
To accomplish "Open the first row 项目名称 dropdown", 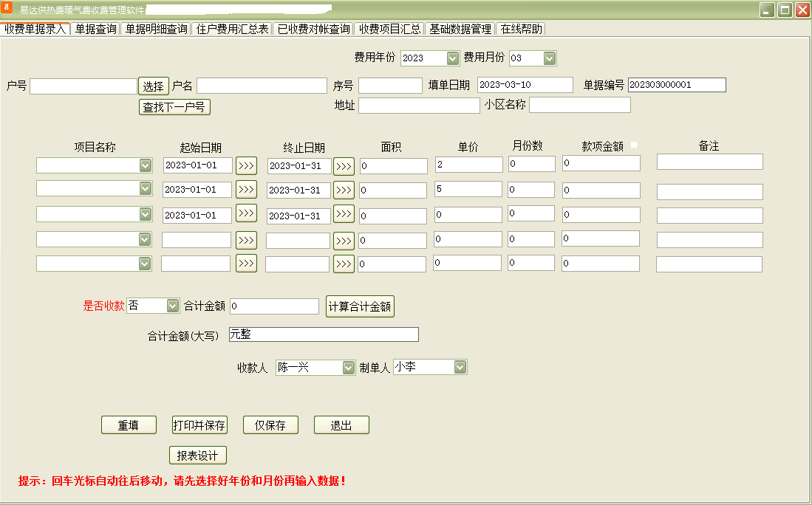I will (x=146, y=165).
